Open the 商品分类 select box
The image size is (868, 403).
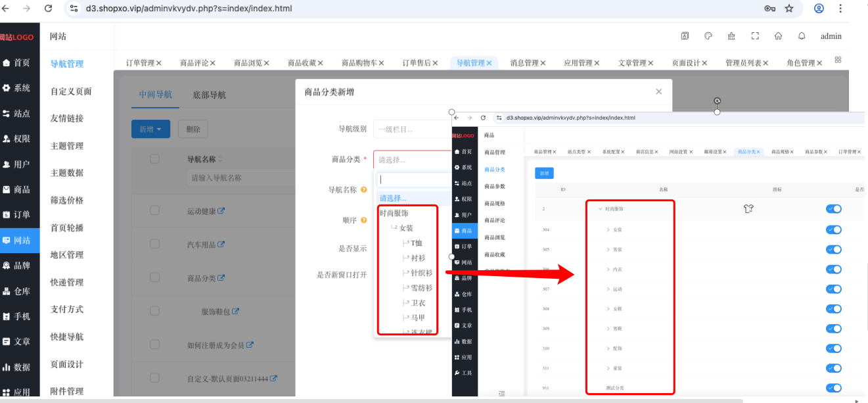click(412, 159)
